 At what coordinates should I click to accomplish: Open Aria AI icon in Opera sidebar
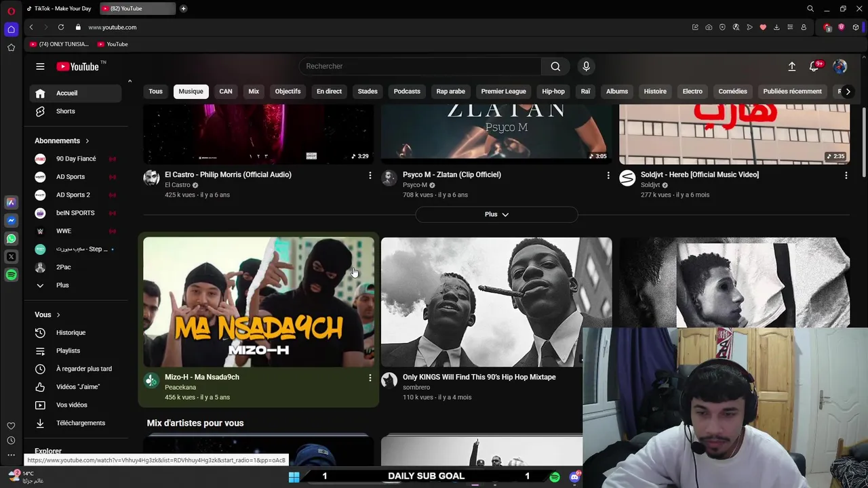[x=11, y=202]
